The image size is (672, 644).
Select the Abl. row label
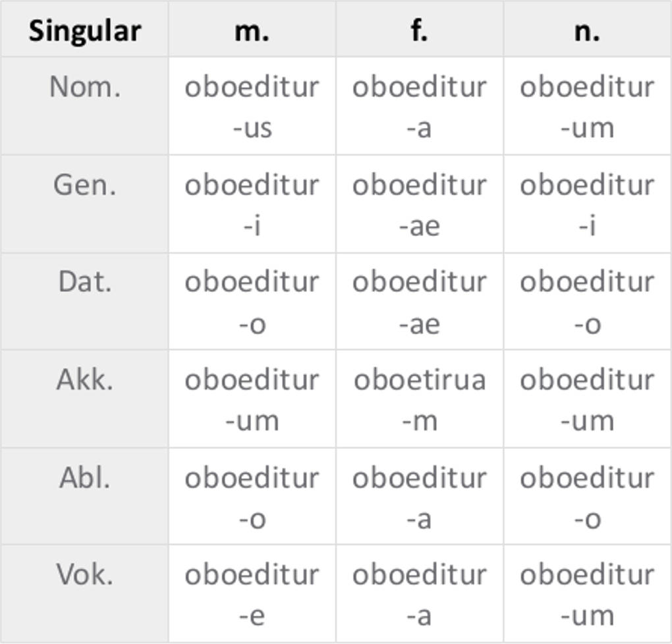click(x=84, y=477)
